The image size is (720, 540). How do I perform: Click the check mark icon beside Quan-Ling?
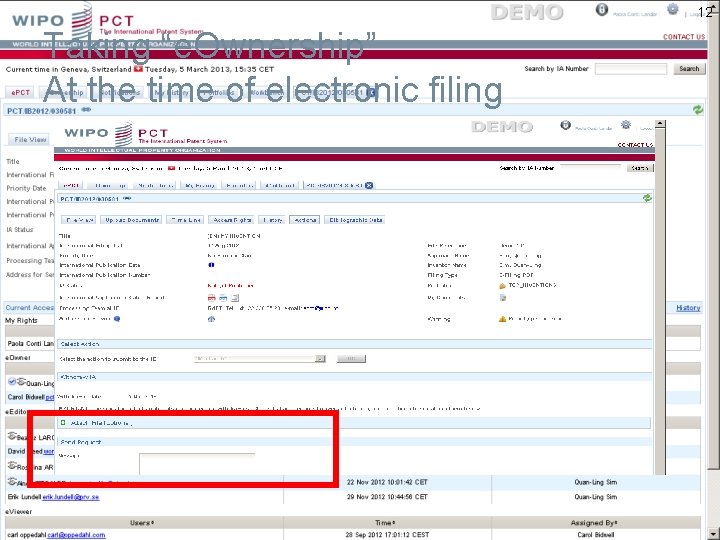[12, 382]
